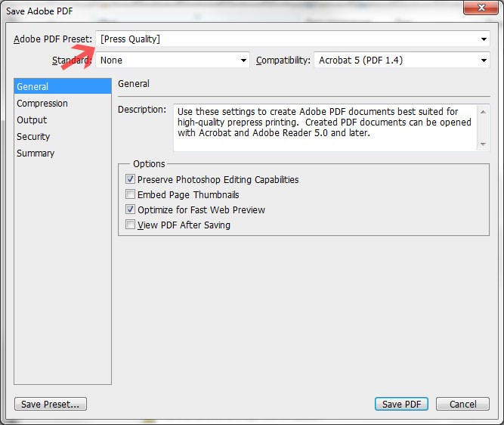The image size is (504, 425).
Task: Click the description scrollbar down arrow
Action: click(483, 144)
